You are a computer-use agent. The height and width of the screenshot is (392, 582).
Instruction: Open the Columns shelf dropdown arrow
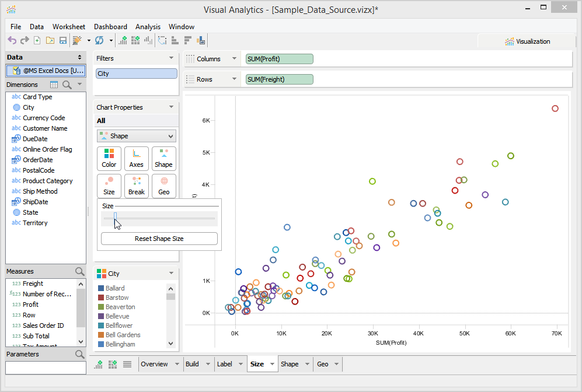pos(235,59)
